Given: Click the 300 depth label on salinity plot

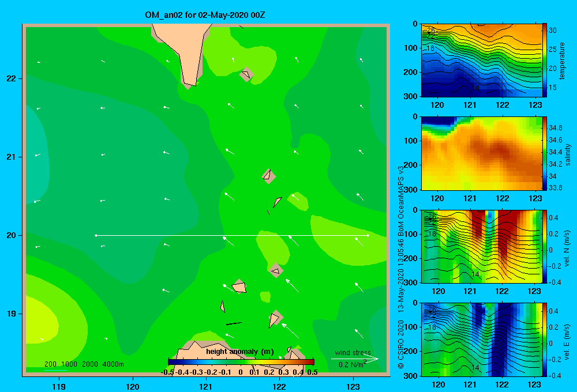Looking at the screenshot, I should coord(411,190).
